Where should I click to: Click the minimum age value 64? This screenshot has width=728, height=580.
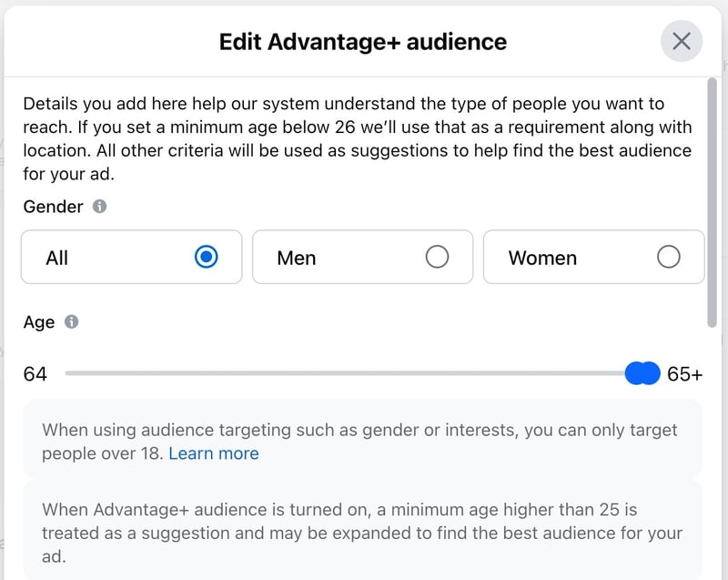click(x=34, y=373)
